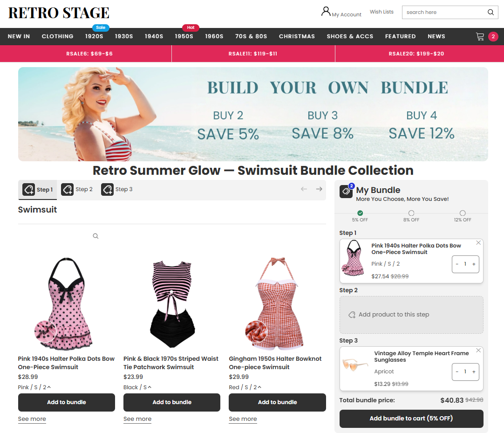Click the zoom magnifier above pink swimsuit
Screen dimensions: 504x433
point(95,236)
